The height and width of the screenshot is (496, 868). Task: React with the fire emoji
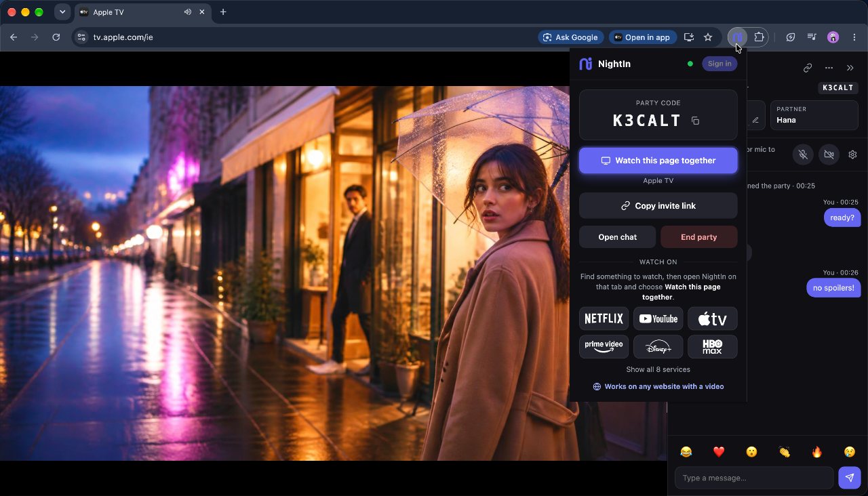(817, 452)
